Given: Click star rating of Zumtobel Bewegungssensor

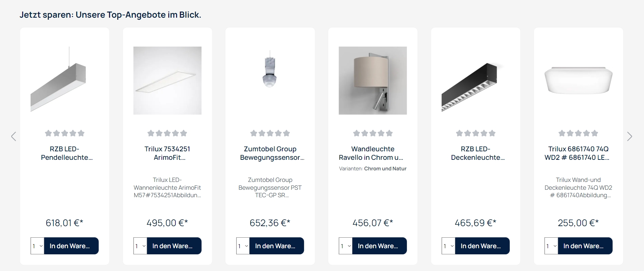Looking at the screenshot, I should (x=270, y=133).
